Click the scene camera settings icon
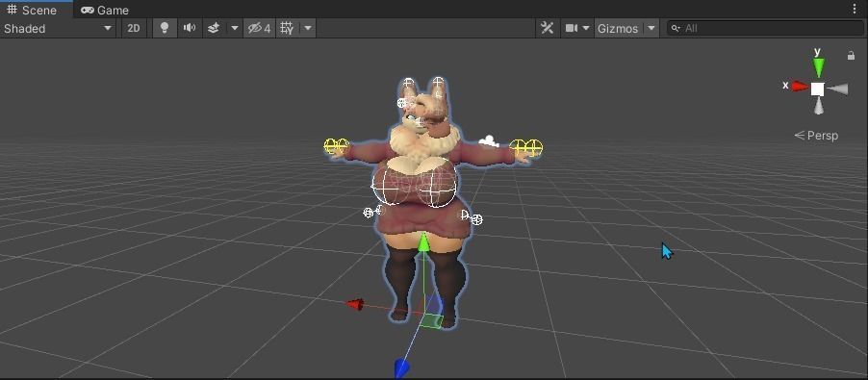868x380 pixels. [x=571, y=28]
